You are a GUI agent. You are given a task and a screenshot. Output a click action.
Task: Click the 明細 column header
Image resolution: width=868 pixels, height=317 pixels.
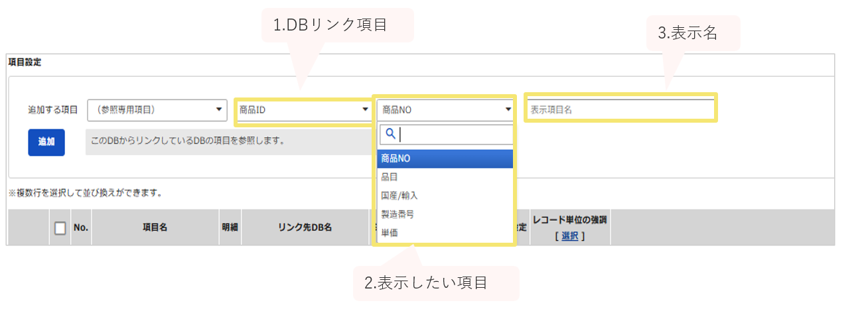[x=230, y=227]
